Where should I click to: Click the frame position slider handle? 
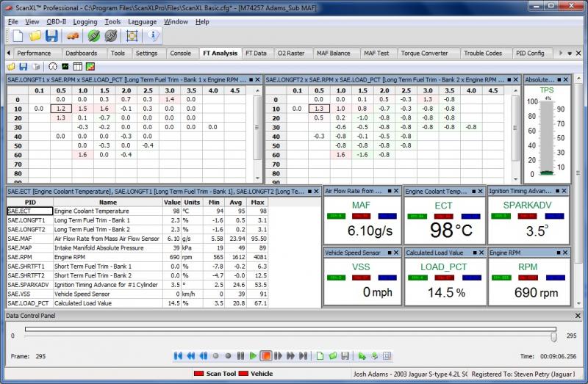553,337
